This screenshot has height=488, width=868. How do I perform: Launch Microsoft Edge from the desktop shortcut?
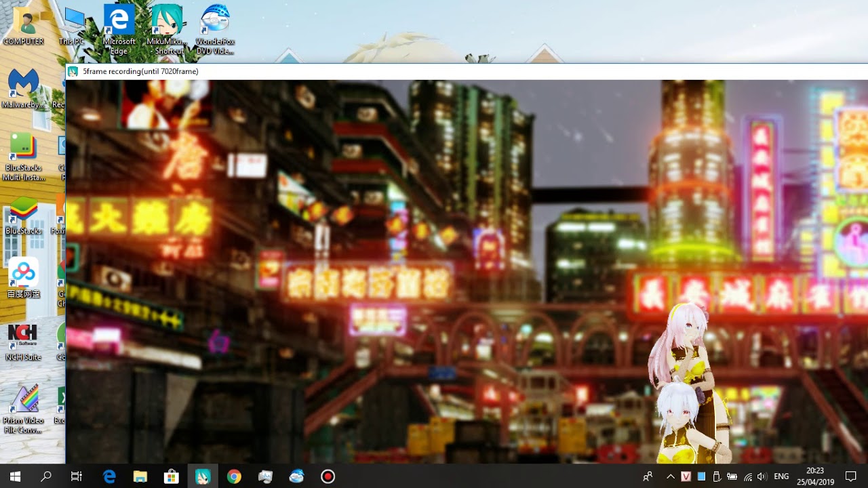point(119,29)
